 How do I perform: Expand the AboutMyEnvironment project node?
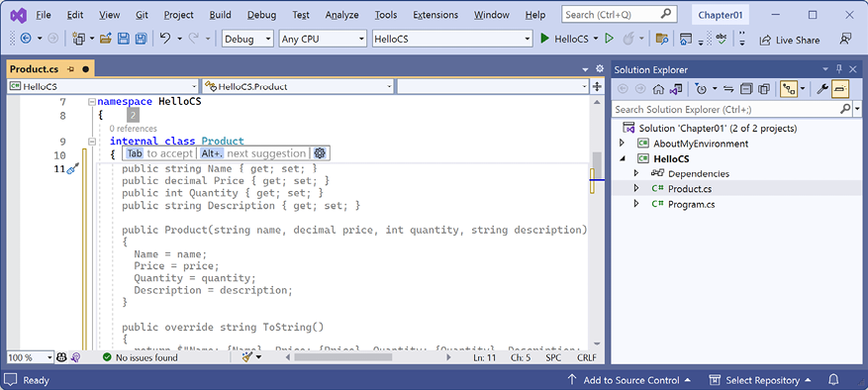[x=622, y=144]
